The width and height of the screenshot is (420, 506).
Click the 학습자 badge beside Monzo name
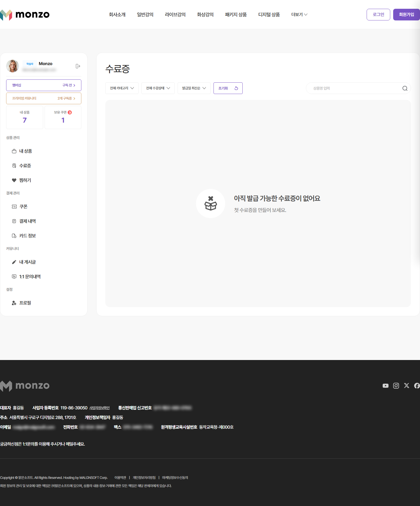click(30, 64)
